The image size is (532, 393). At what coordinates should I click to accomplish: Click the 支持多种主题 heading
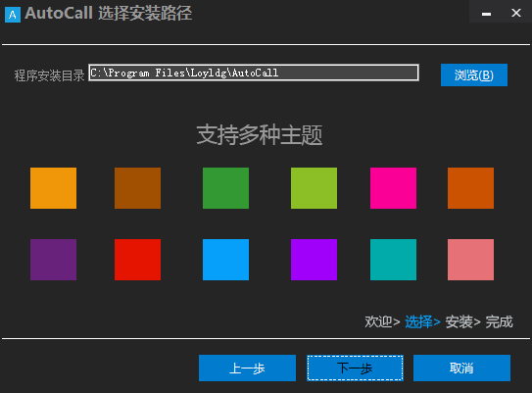coord(260,135)
